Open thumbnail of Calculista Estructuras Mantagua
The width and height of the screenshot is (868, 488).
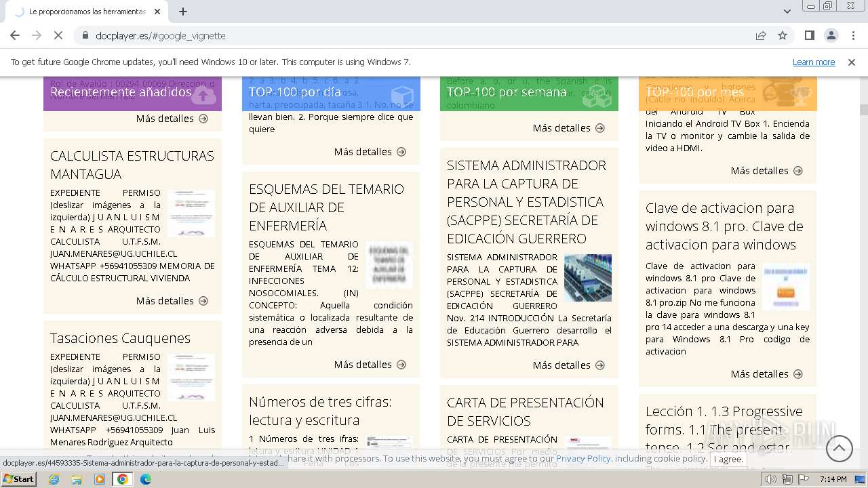[x=191, y=213]
